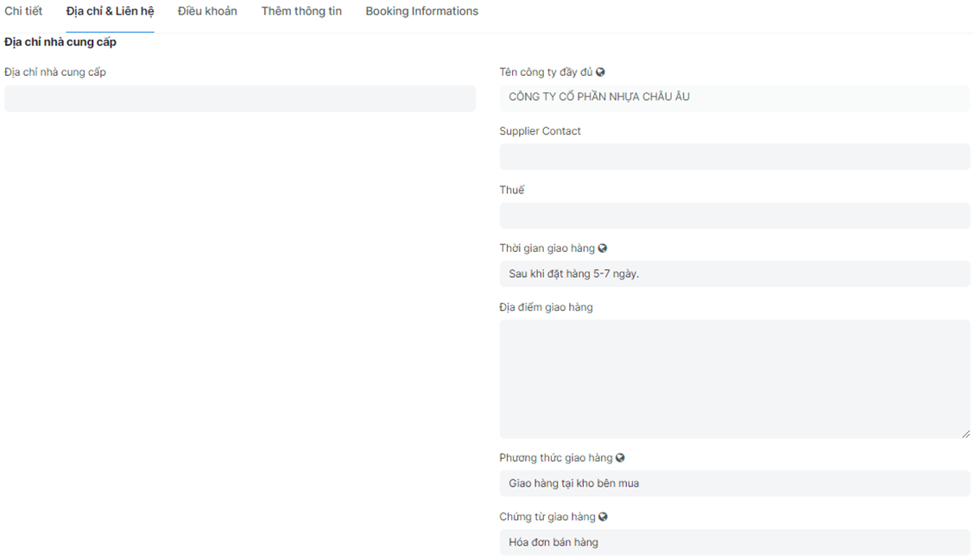This screenshot has width=974, height=560.
Task: Click inside the Địa điểm giao hàng text area
Action: [x=734, y=378]
